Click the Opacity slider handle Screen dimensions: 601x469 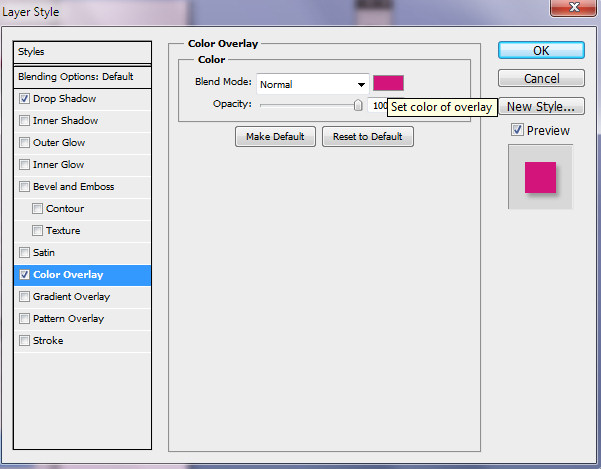358,105
